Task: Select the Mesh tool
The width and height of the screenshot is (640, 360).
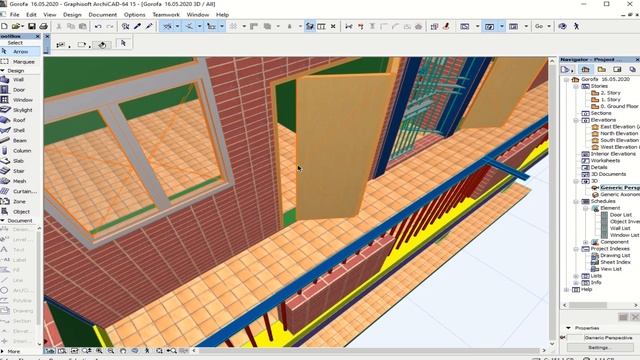Action: 20,181
